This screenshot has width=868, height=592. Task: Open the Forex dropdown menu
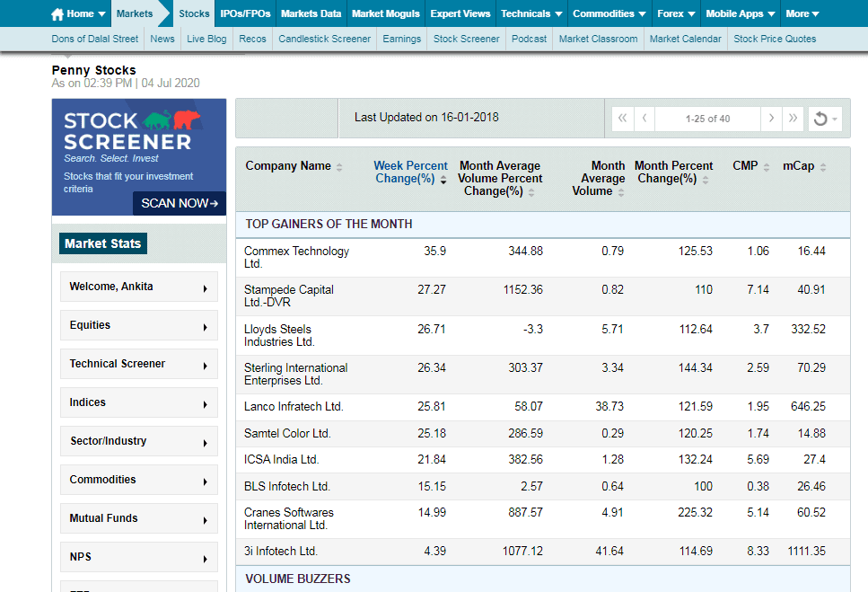click(676, 13)
